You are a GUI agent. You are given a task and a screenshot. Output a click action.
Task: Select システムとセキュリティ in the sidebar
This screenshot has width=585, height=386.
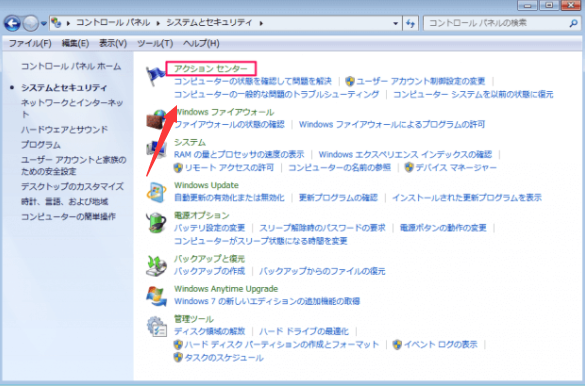[64, 88]
